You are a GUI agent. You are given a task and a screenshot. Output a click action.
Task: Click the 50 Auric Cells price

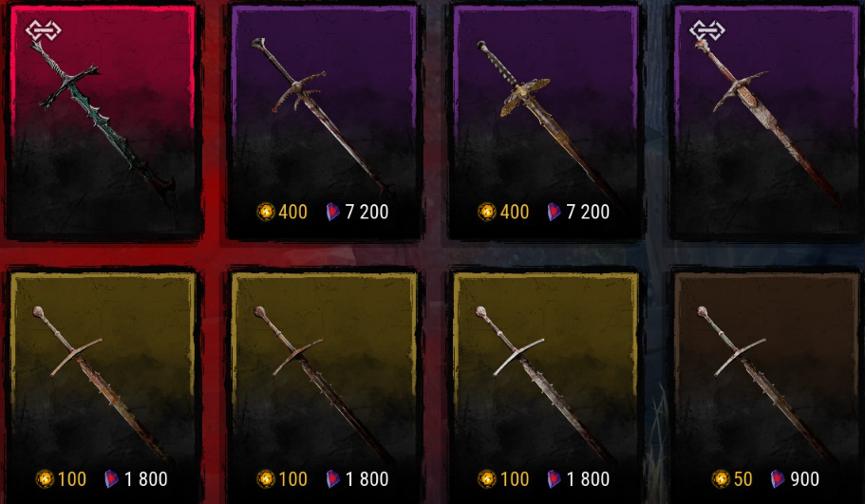(743, 478)
